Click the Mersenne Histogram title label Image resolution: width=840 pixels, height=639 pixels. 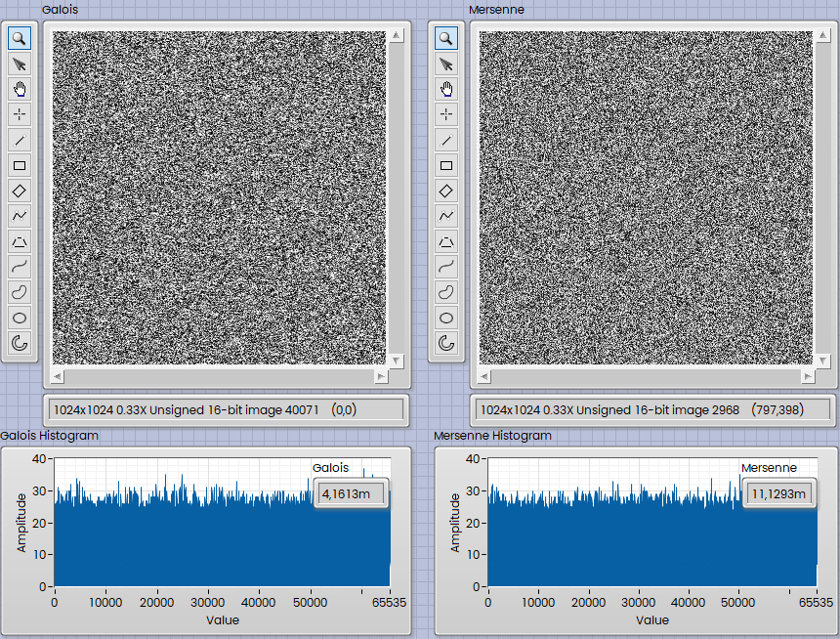(x=492, y=436)
